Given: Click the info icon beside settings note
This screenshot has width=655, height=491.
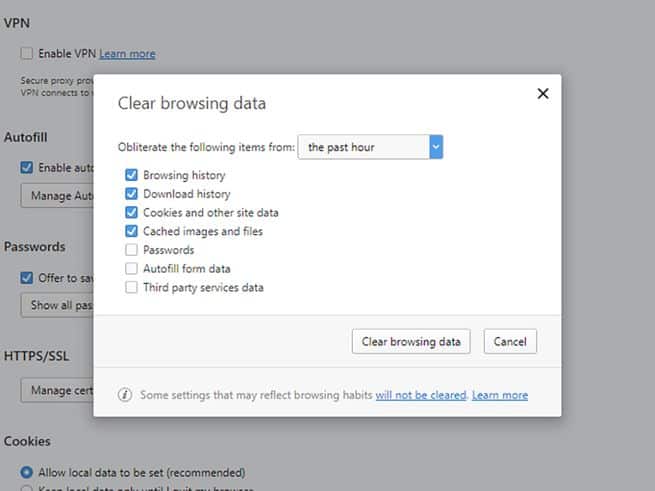Looking at the screenshot, I should [125, 395].
